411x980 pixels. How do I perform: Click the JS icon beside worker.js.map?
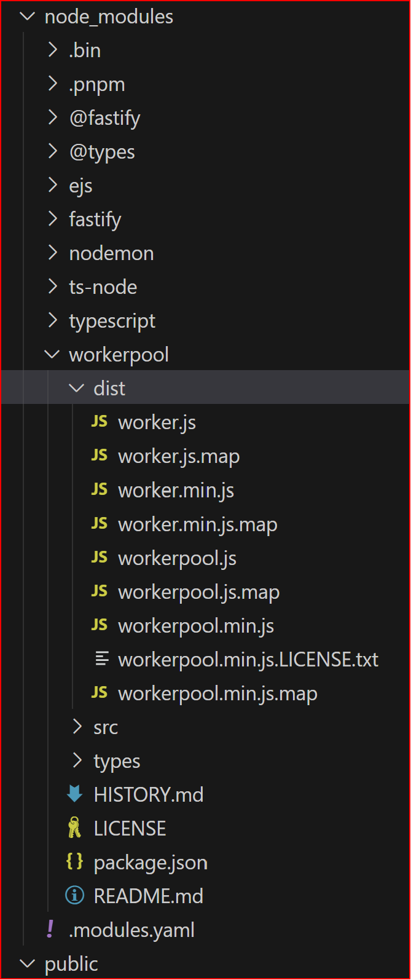pyautogui.click(x=100, y=456)
